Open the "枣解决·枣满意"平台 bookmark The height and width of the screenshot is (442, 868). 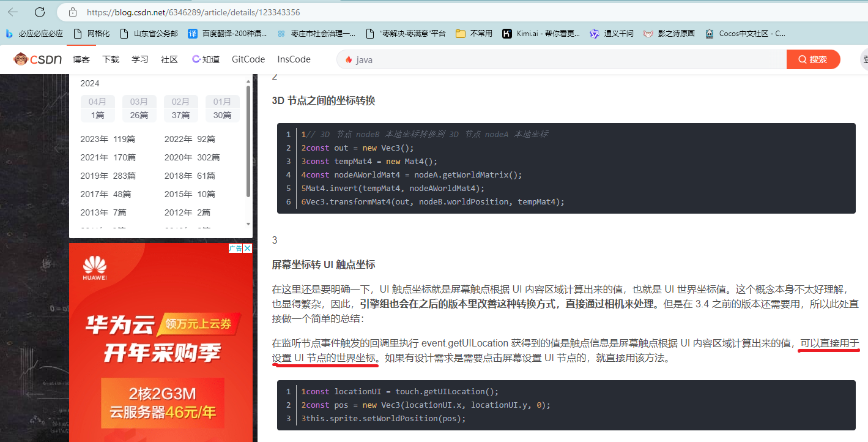pyautogui.click(x=406, y=34)
